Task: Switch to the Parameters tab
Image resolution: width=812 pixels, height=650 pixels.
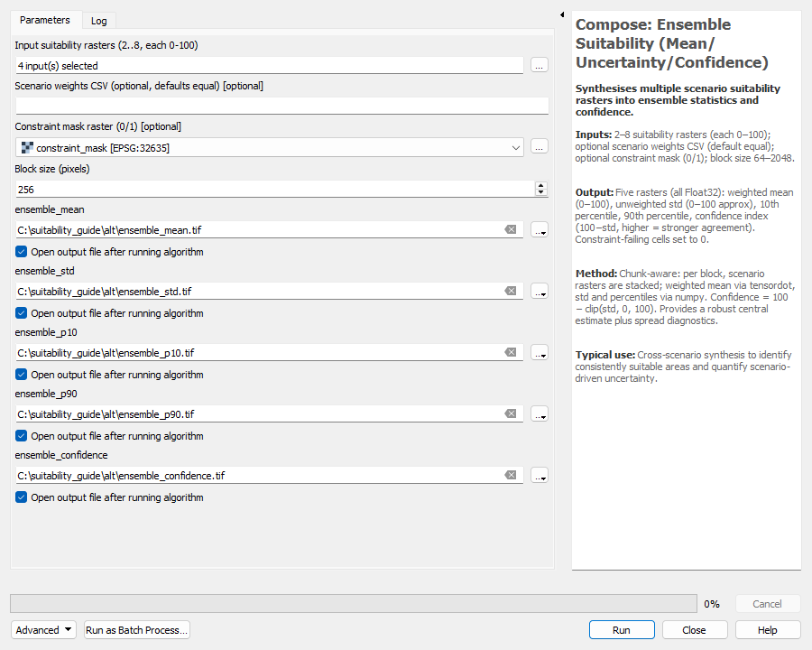Action: point(45,20)
